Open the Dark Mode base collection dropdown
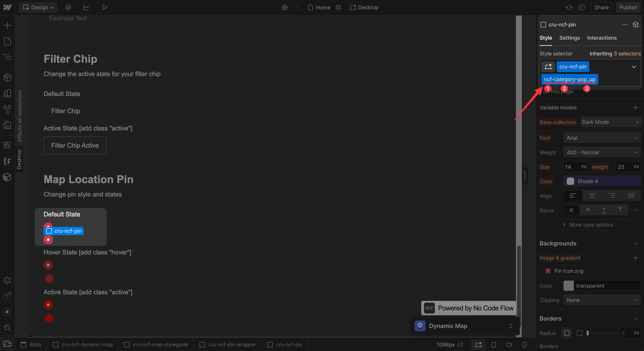The image size is (644, 351). tap(611, 122)
